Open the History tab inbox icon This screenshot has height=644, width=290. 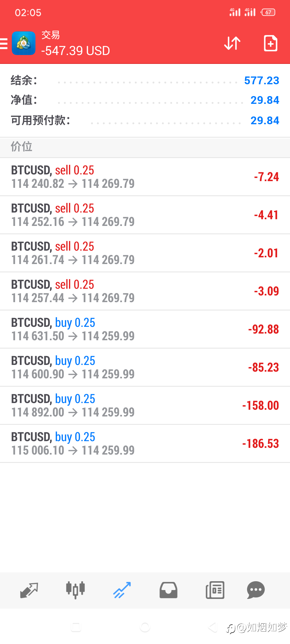coord(168,590)
